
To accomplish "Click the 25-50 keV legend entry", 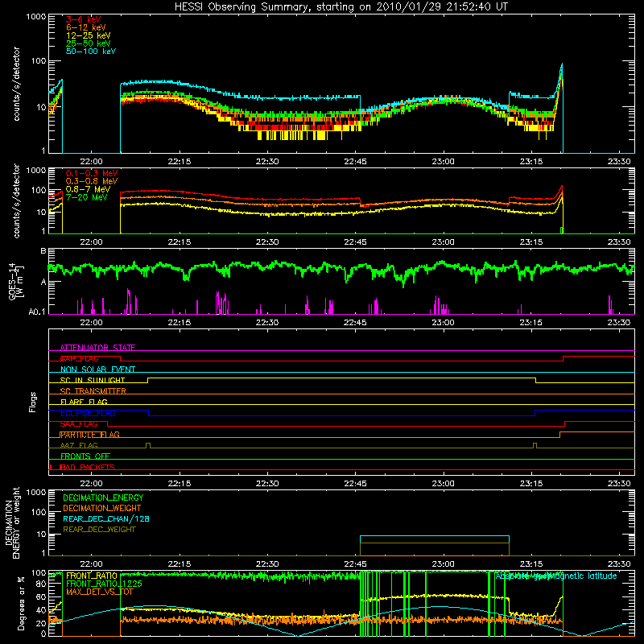I will click(88, 43).
